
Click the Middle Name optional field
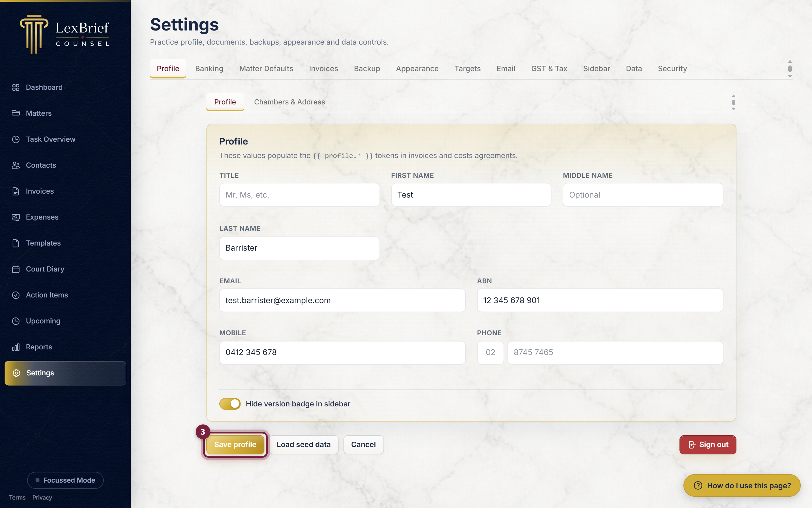point(643,195)
